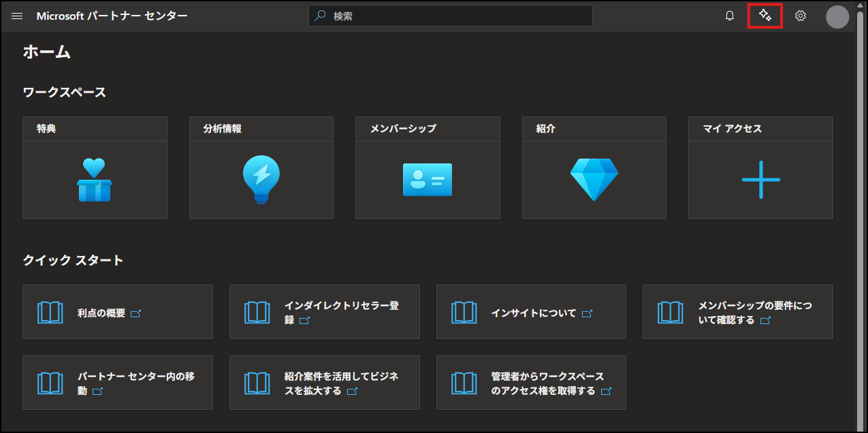Click the external-link icon next to インサイトについて
Viewport: 868px width, 433px height.
[x=587, y=314]
